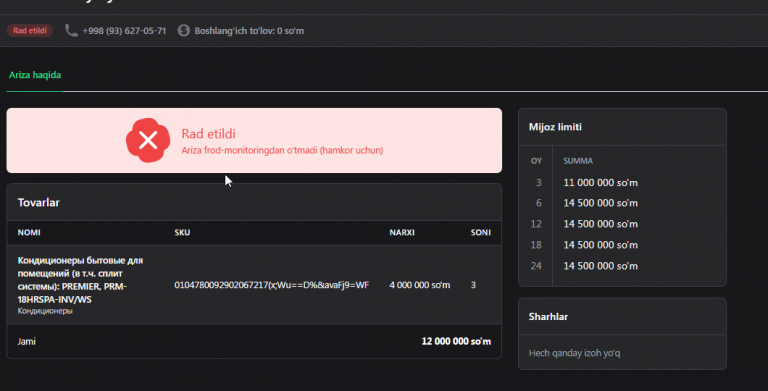Click the PREMIER PRM-18HRSPA-INV/WS product name
The width and height of the screenshot is (768, 391).
click(80, 280)
